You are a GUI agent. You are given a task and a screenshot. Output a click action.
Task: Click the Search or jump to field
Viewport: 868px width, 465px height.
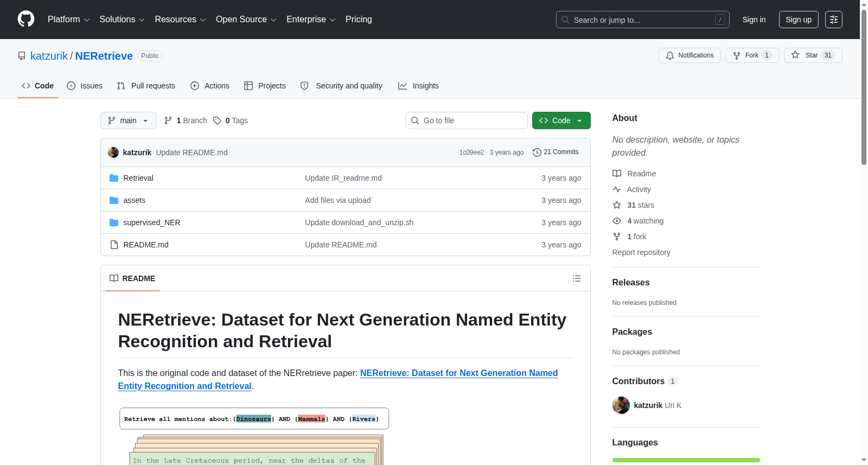click(x=643, y=20)
